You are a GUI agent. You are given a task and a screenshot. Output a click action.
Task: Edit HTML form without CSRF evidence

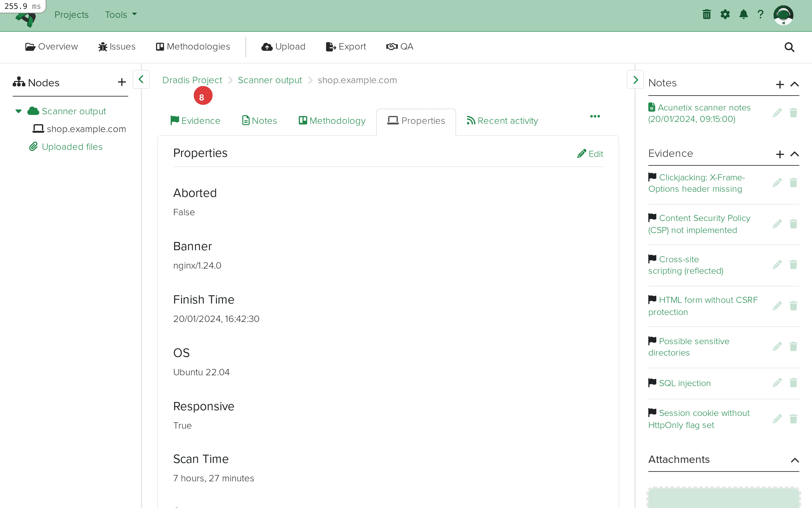777,306
